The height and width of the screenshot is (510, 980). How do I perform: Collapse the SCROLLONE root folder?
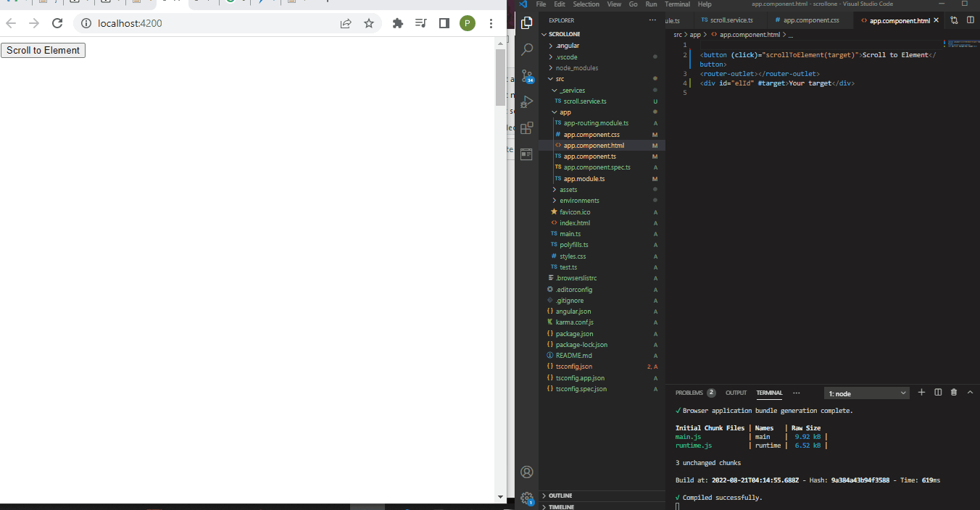tap(602, 34)
